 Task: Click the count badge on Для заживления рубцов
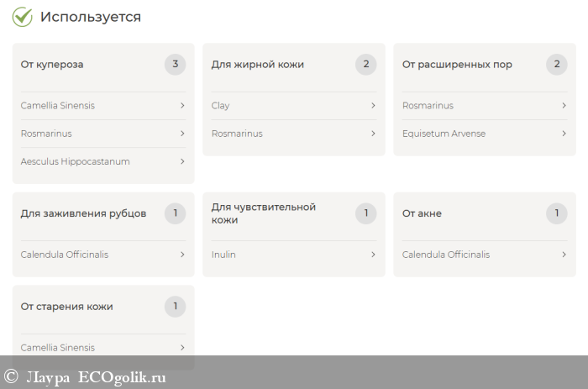(175, 213)
